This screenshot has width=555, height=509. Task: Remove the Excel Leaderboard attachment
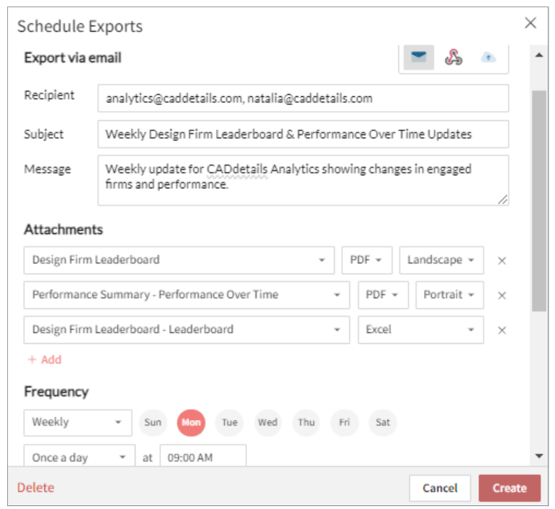click(502, 330)
